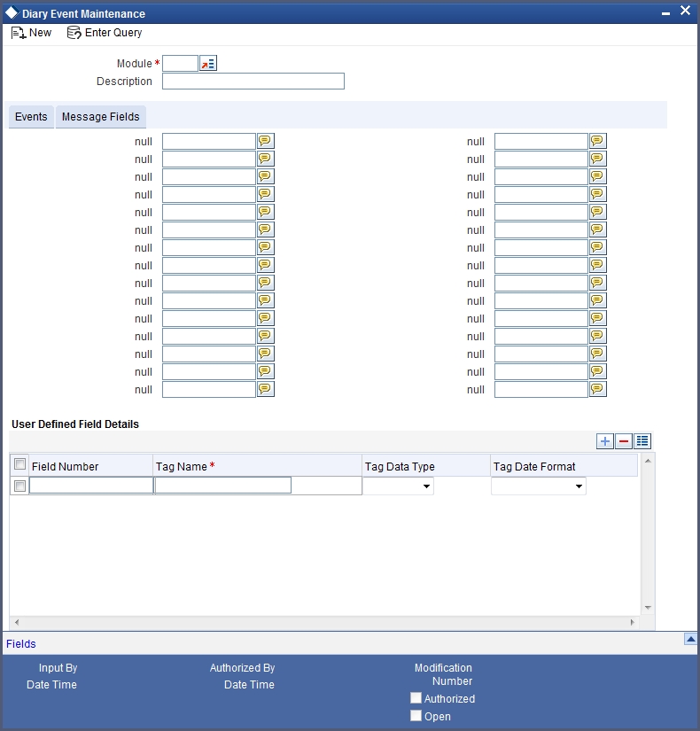700x731 pixels.
Task: Open comment icon of sixth right null field
Action: point(598,229)
